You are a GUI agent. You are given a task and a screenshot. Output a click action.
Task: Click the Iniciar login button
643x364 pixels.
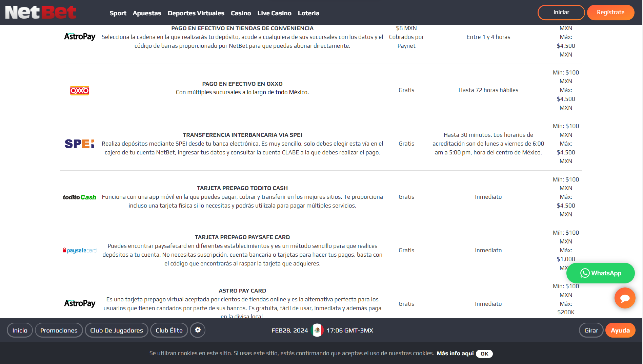[x=561, y=13]
